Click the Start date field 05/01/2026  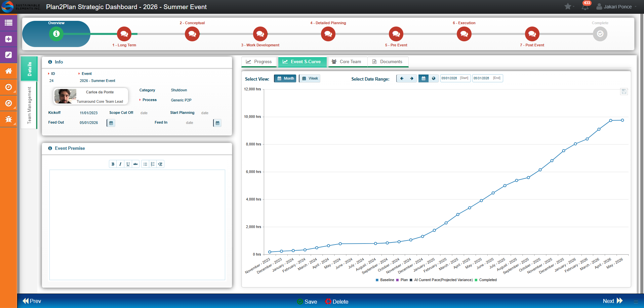455,78
